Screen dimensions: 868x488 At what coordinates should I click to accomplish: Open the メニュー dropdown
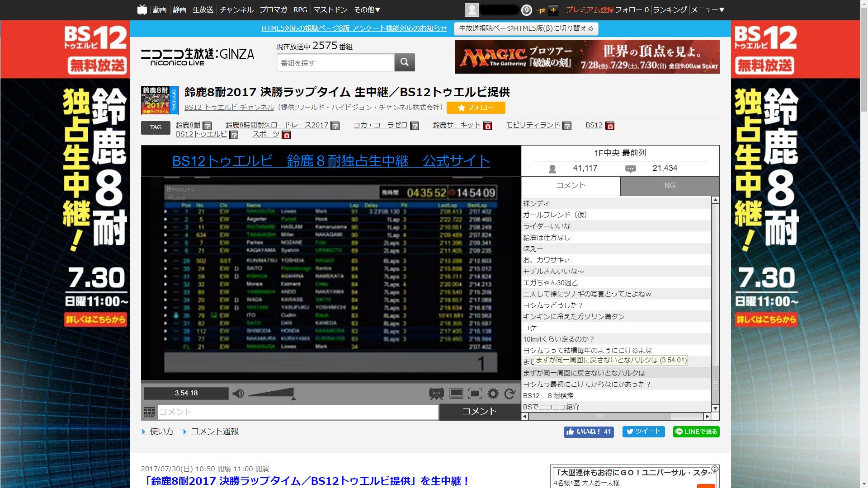708,9
